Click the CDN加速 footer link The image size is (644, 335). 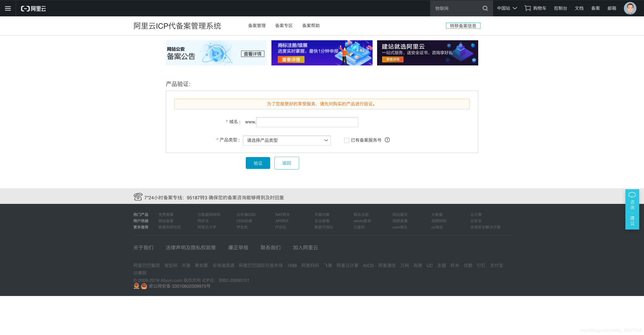(x=244, y=221)
